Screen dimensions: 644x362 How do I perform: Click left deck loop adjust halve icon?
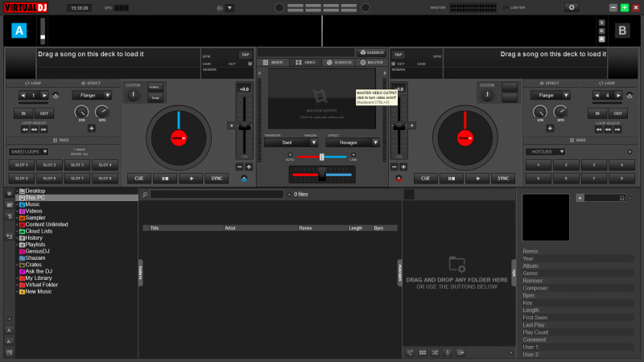click(x=25, y=130)
